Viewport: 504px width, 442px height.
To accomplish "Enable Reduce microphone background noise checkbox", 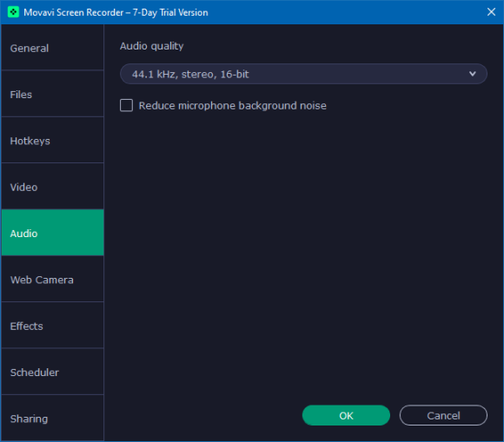I will tap(126, 105).
